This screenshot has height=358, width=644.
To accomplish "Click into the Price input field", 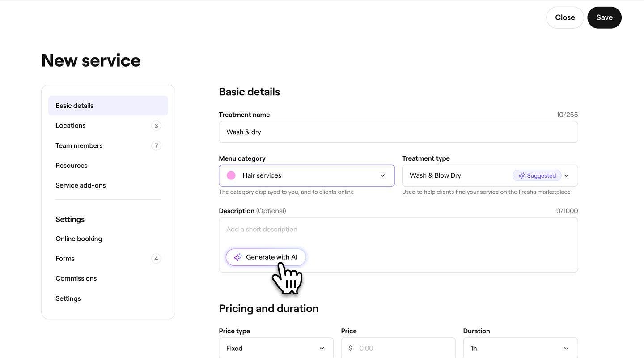I will (x=402, y=348).
